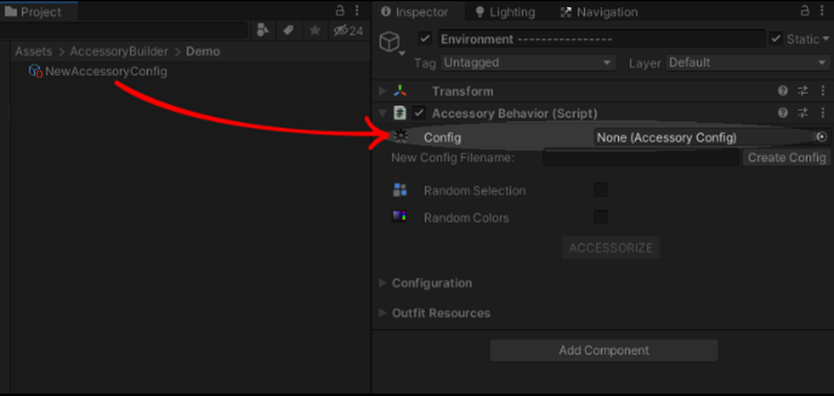834x396 pixels.
Task: Click the Random Selection icon
Action: click(x=400, y=190)
